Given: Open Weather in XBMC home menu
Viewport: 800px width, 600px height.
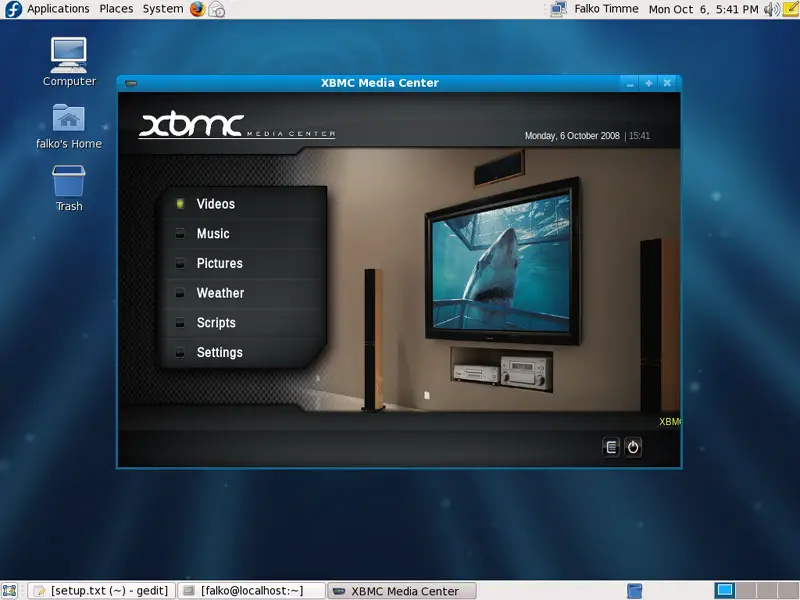Looking at the screenshot, I should coord(220,293).
